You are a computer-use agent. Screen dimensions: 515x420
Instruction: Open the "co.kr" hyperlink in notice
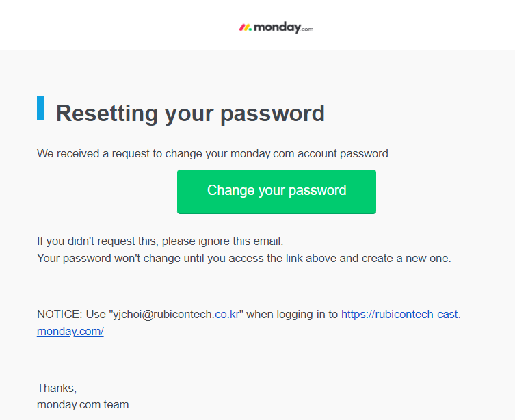(227, 314)
